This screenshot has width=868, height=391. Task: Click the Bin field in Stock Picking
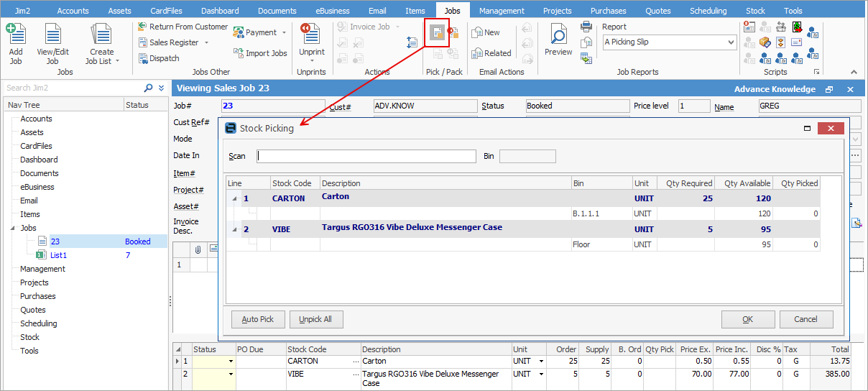527,156
